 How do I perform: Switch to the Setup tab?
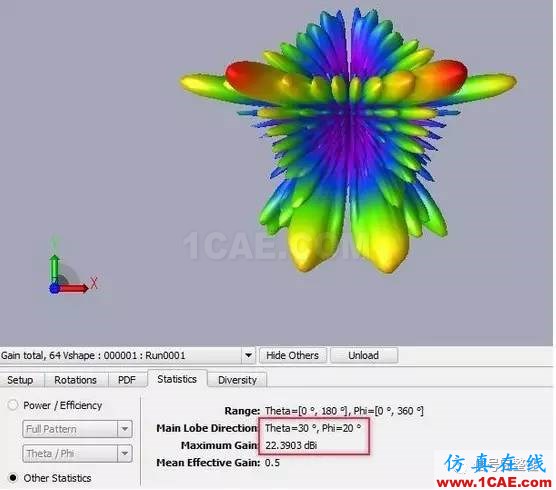20,380
